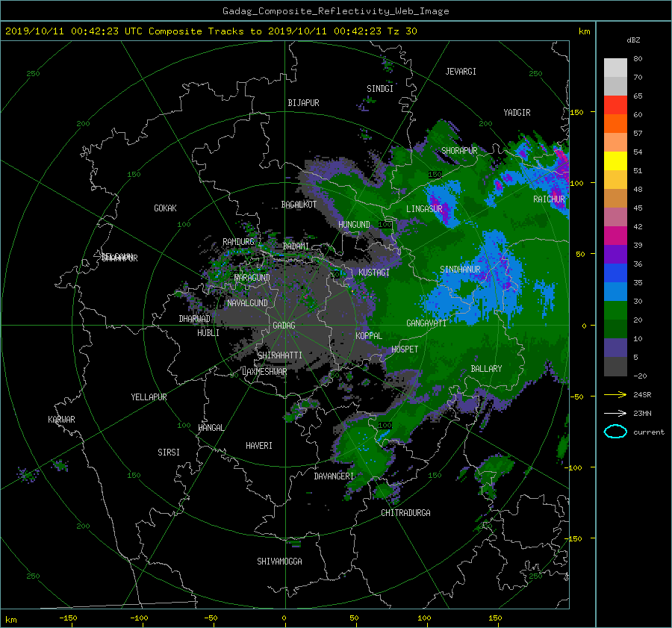The height and width of the screenshot is (628, 672).
Task: Click the SHORAPUR city label
Action: tap(459, 151)
